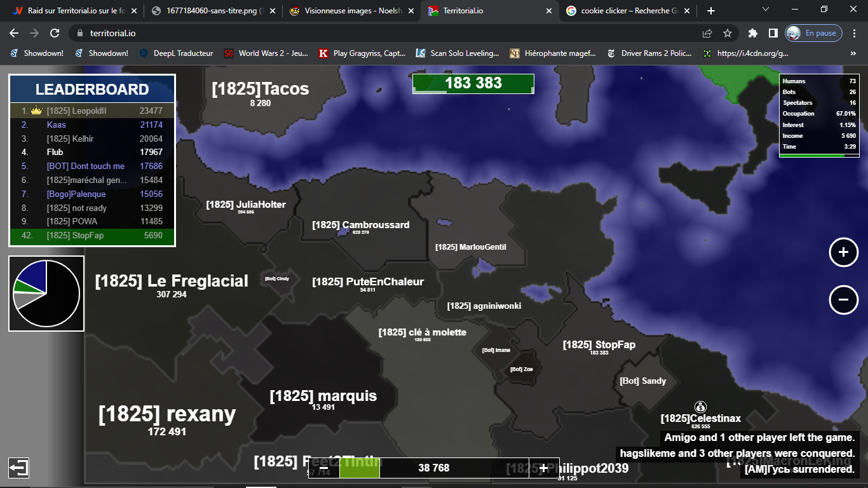868x488 pixels.
Task: Open the browser extensions puzzle icon
Action: coord(753,33)
